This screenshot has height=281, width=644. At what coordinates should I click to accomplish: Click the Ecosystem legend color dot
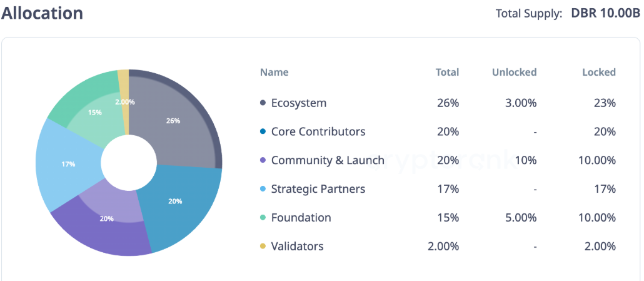[x=263, y=103]
